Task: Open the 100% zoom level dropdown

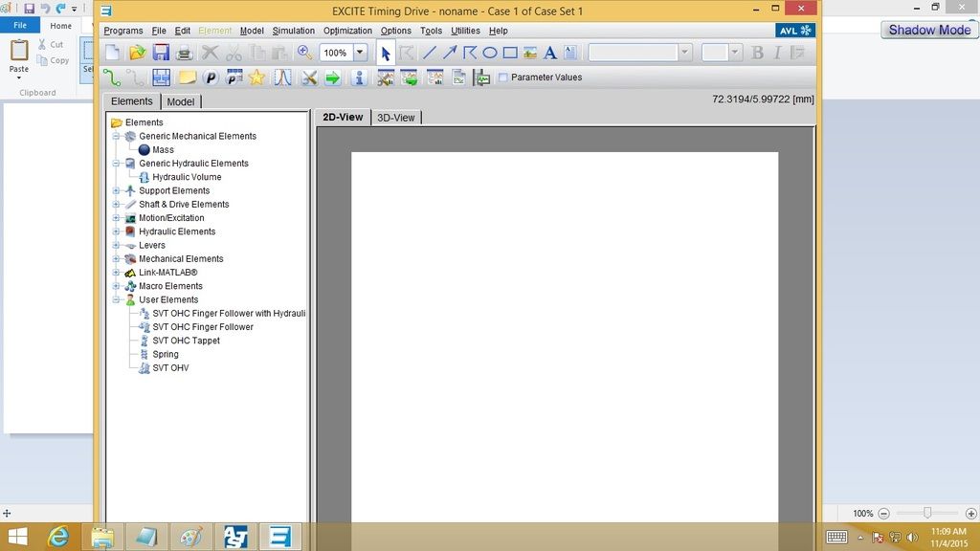Action: pyautogui.click(x=360, y=53)
